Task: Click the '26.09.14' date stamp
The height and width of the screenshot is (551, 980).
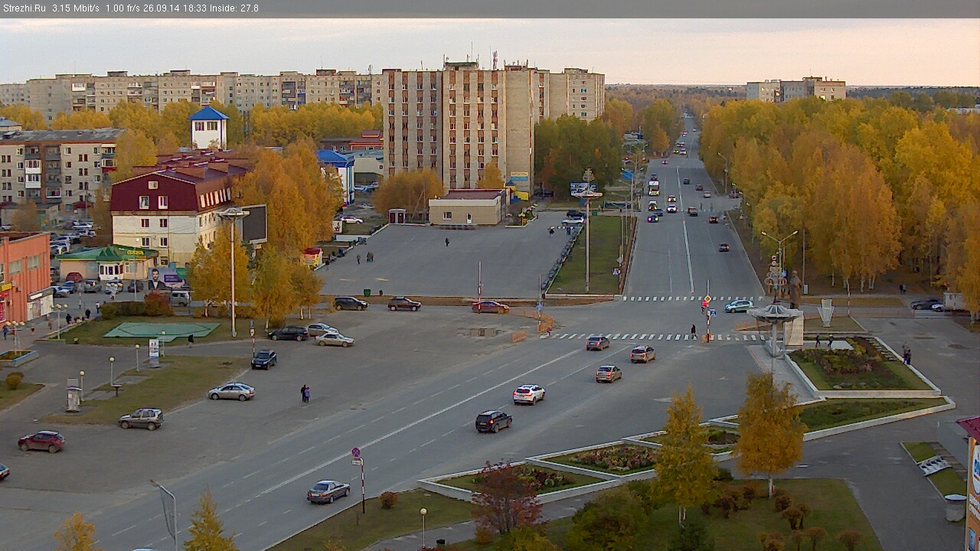Action: click(160, 8)
